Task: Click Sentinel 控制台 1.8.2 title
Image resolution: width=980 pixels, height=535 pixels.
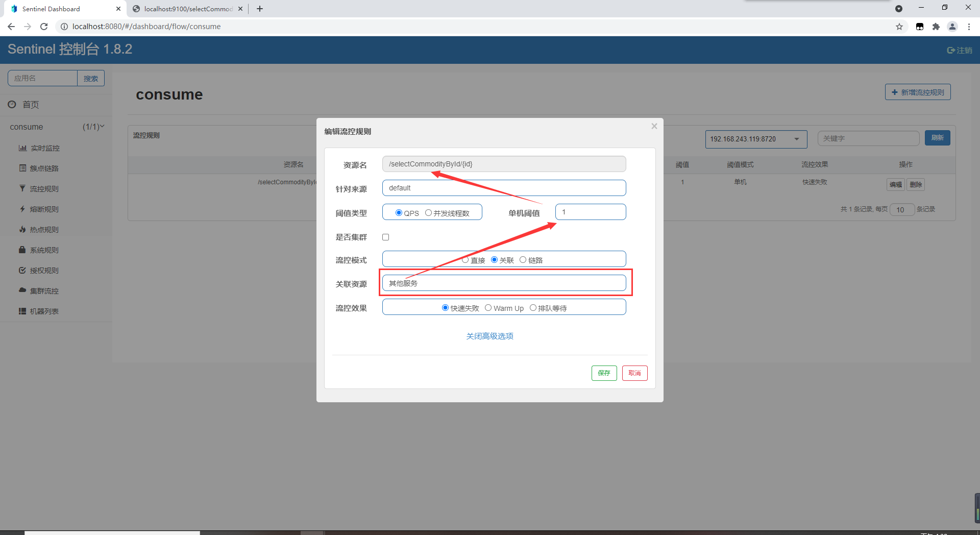Action: click(x=70, y=49)
